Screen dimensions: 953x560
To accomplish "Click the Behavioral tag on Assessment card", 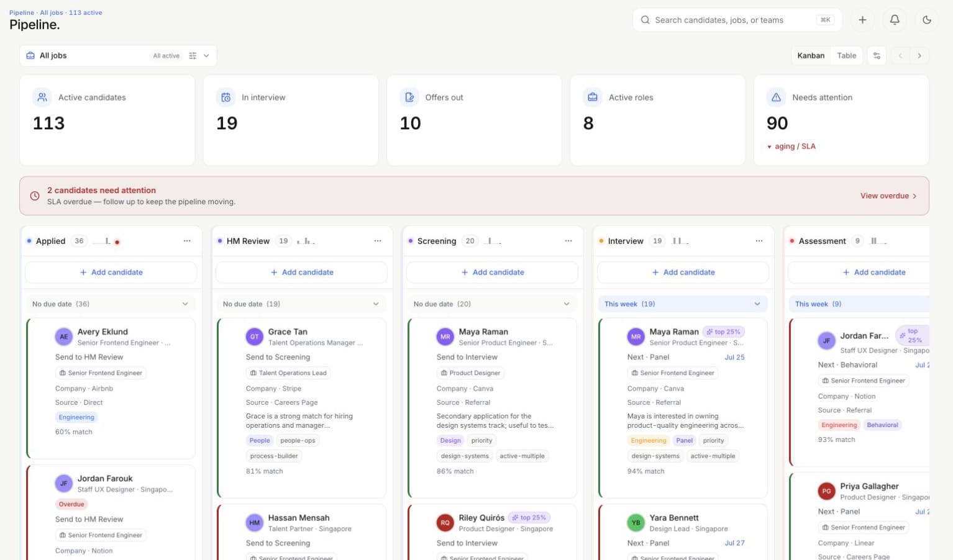I will (883, 425).
